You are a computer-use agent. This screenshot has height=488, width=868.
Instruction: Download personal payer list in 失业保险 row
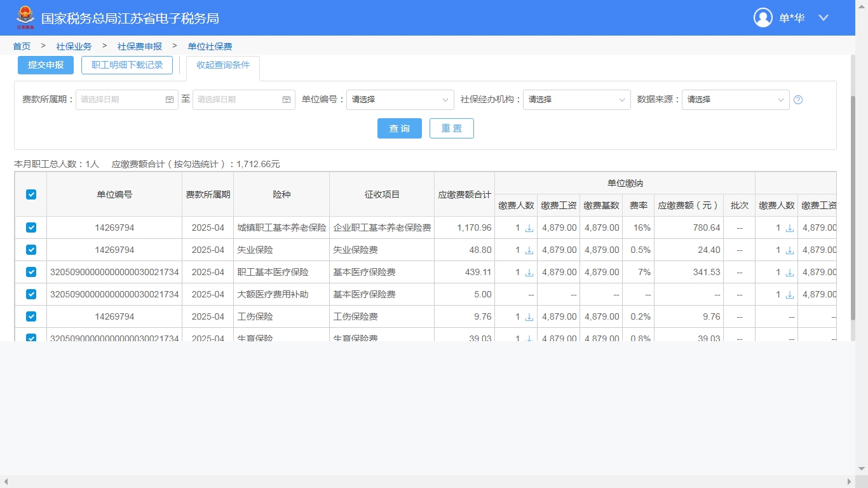[790, 250]
